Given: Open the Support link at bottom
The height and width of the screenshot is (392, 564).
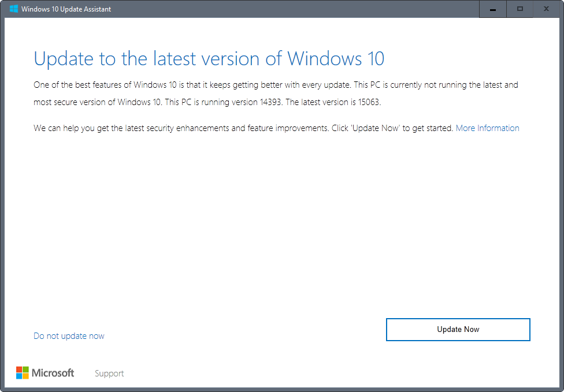Looking at the screenshot, I should point(109,374).
